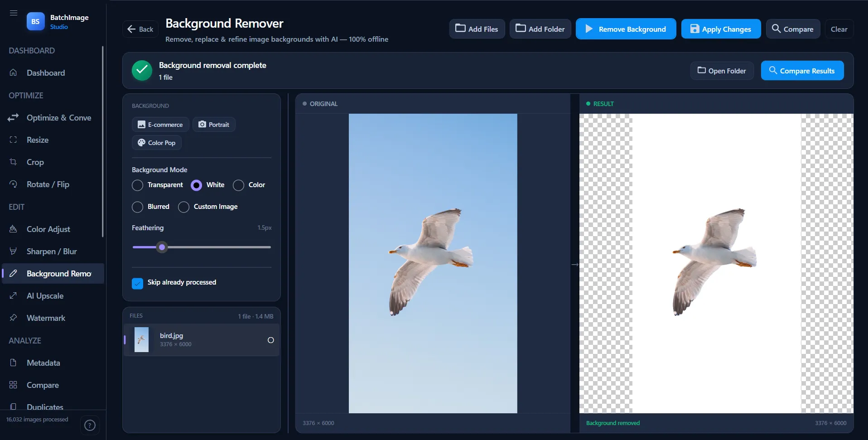This screenshot has height=440, width=868.
Task: Click the Apply Changes button
Action: pos(721,29)
